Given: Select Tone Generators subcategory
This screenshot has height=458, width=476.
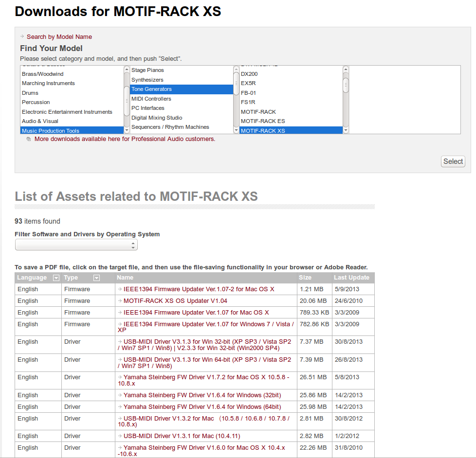Looking at the screenshot, I should 182,89.
